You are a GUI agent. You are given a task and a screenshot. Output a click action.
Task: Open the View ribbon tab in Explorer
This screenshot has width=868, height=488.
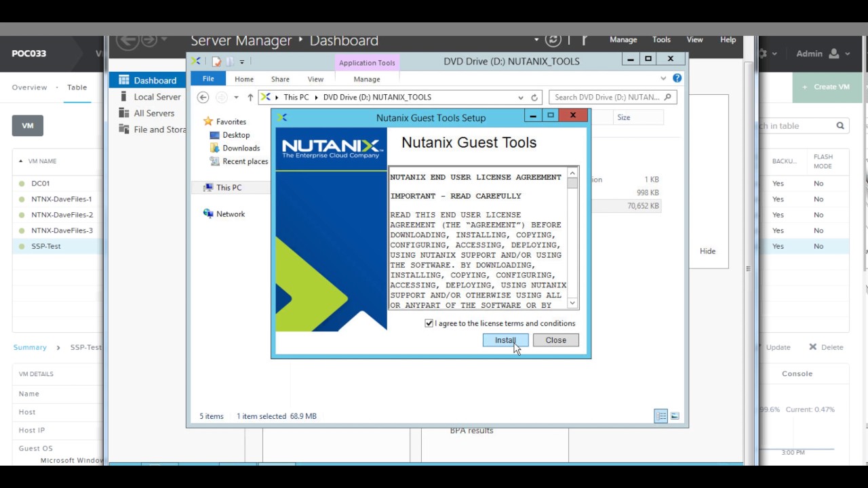point(315,79)
